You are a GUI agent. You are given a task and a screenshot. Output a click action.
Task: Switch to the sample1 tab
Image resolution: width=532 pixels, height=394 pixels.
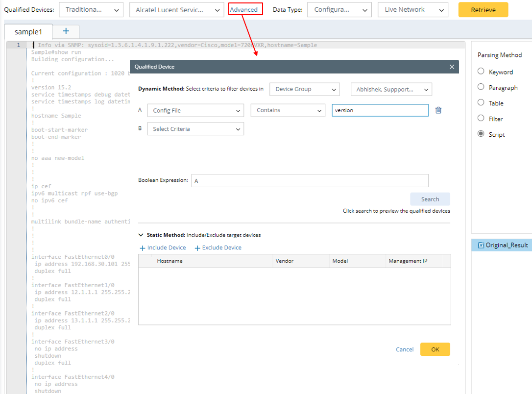tap(28, 32)
